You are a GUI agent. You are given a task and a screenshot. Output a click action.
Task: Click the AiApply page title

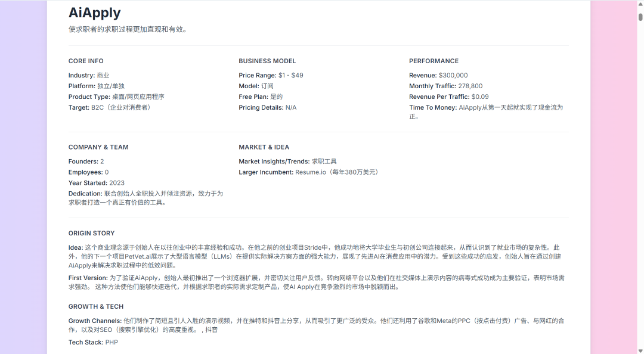(x=94, y=13)
